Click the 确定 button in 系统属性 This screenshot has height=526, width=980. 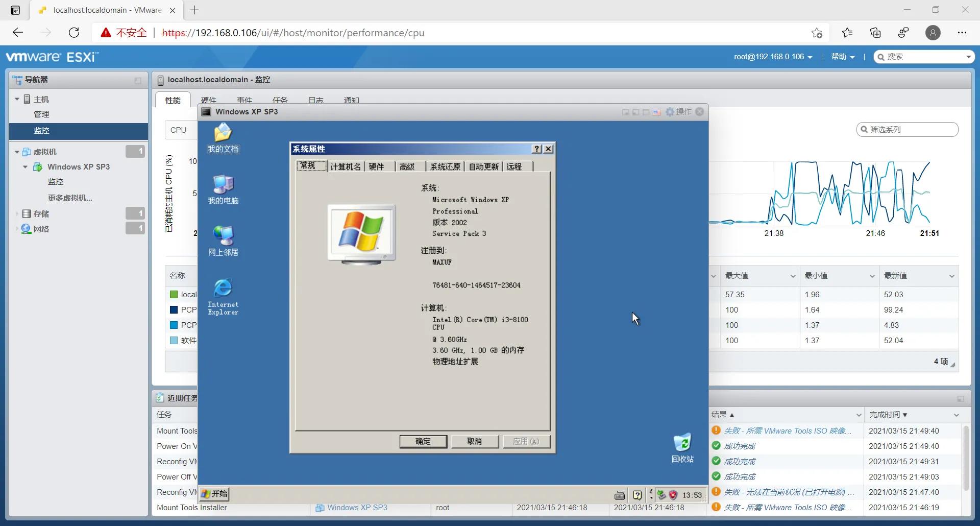(423, 441)
